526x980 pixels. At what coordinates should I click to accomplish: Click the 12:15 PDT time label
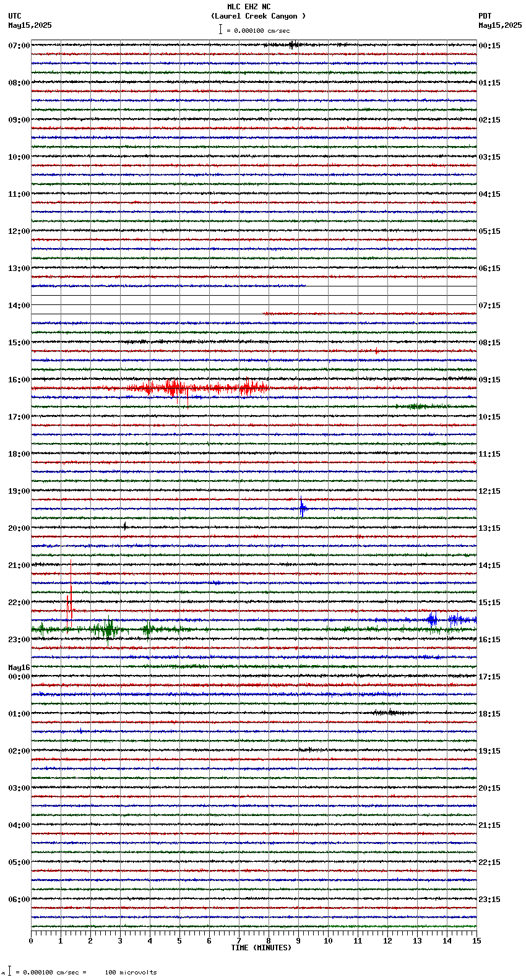pyautogui.click(x=489, y=491)
